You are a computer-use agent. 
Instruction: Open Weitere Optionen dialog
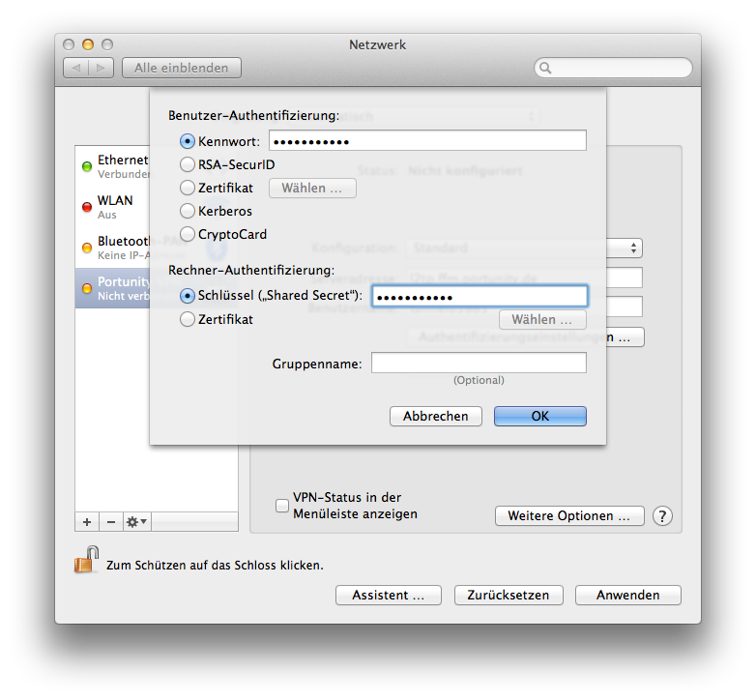[568, 515]
